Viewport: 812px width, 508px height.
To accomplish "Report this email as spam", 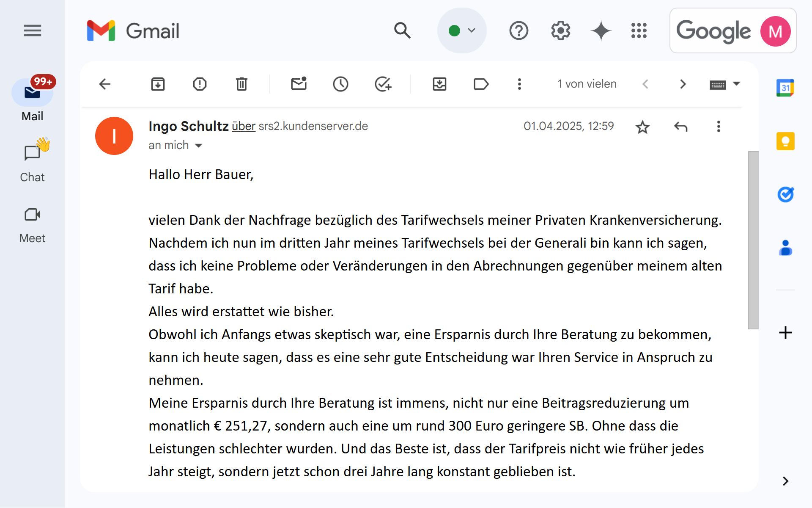I will point(200,84).
